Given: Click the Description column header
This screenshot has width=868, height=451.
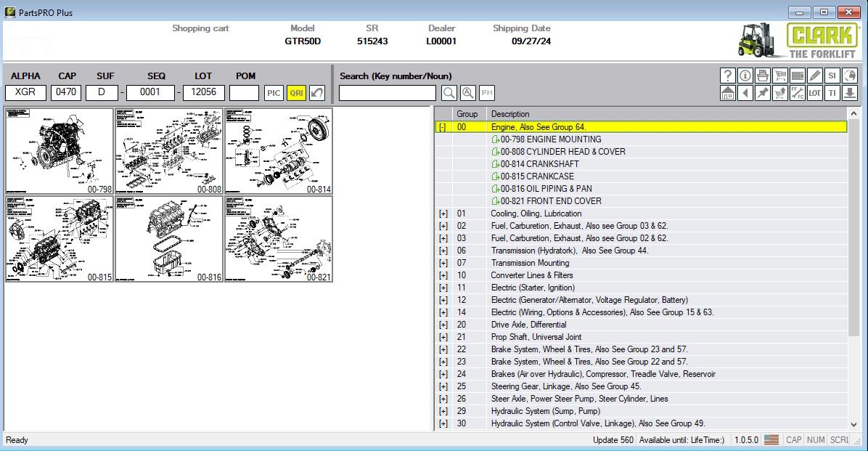Looking at the screenshot, I should (x=666, y=114).
